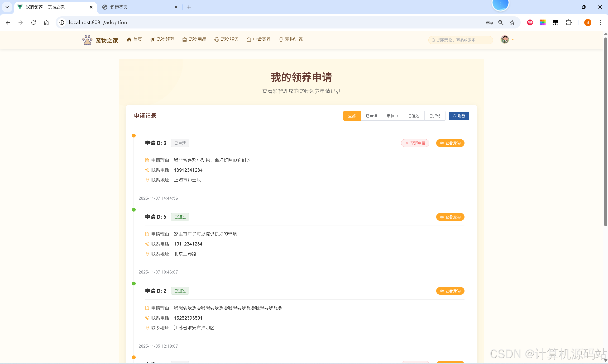Click the forward arrow in browser toolbar

click(x=21, y=23)
